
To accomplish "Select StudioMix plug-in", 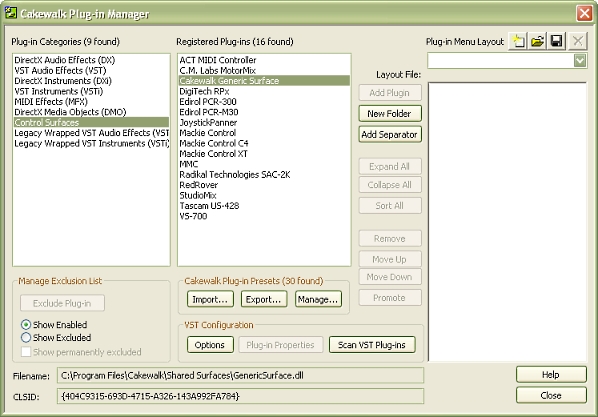I will click(x=264, y=195).
